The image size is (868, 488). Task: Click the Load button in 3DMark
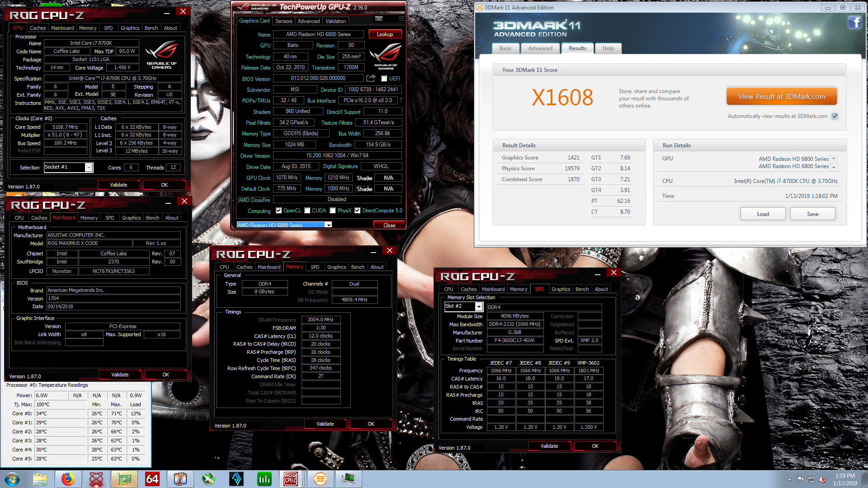click(763, 214)
